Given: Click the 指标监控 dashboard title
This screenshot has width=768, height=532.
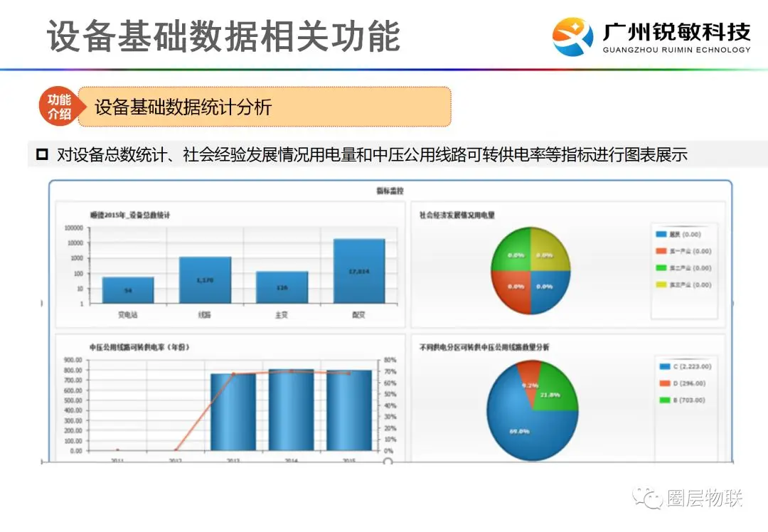Looking at the screenshot, I should [390, 191].
